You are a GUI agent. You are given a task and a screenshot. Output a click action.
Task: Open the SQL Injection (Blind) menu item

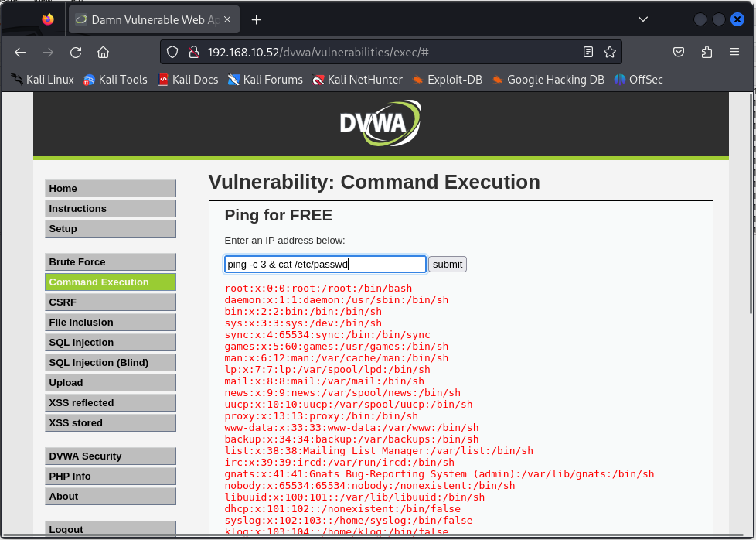click(111, 362)
